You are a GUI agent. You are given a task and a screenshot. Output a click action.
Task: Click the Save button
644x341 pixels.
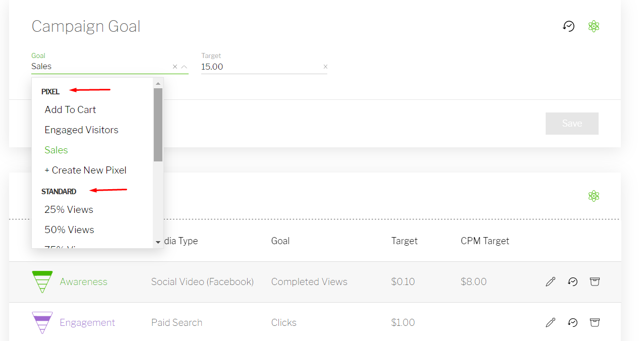(572, 124)
